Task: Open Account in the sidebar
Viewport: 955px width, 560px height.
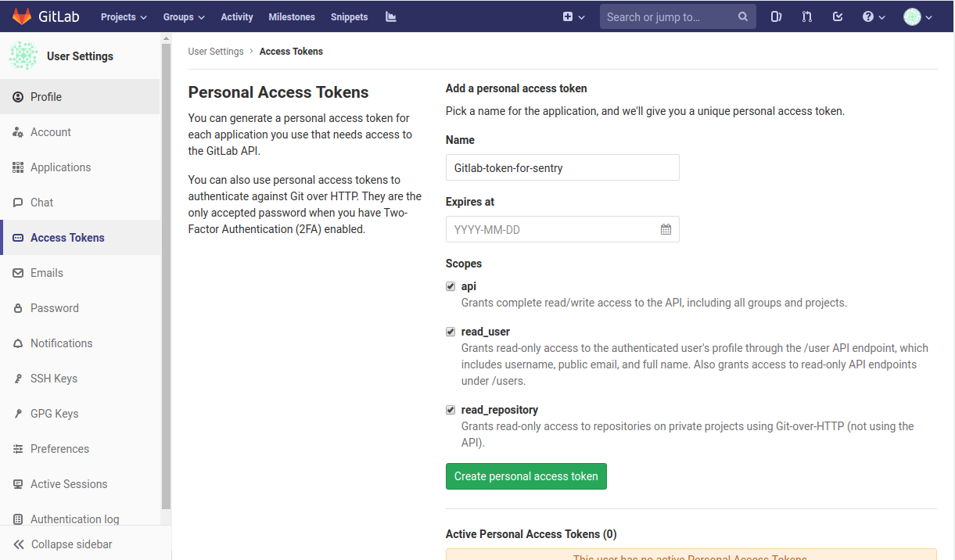Action: point(80,132)
